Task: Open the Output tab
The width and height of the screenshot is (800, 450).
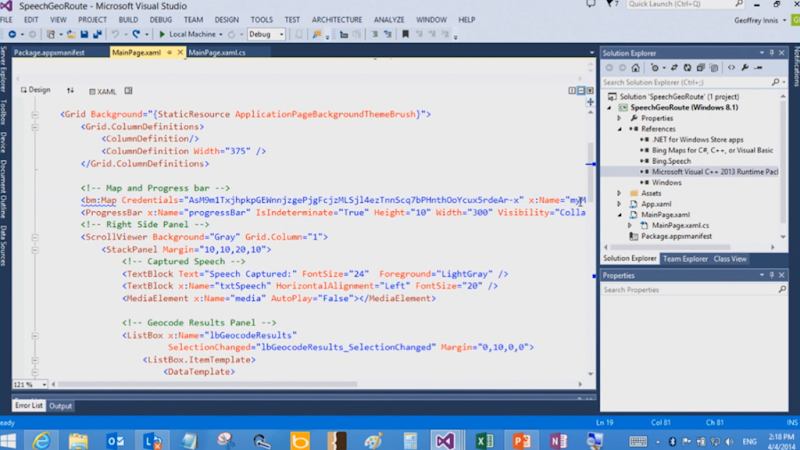Action: (x=60, y=406)
